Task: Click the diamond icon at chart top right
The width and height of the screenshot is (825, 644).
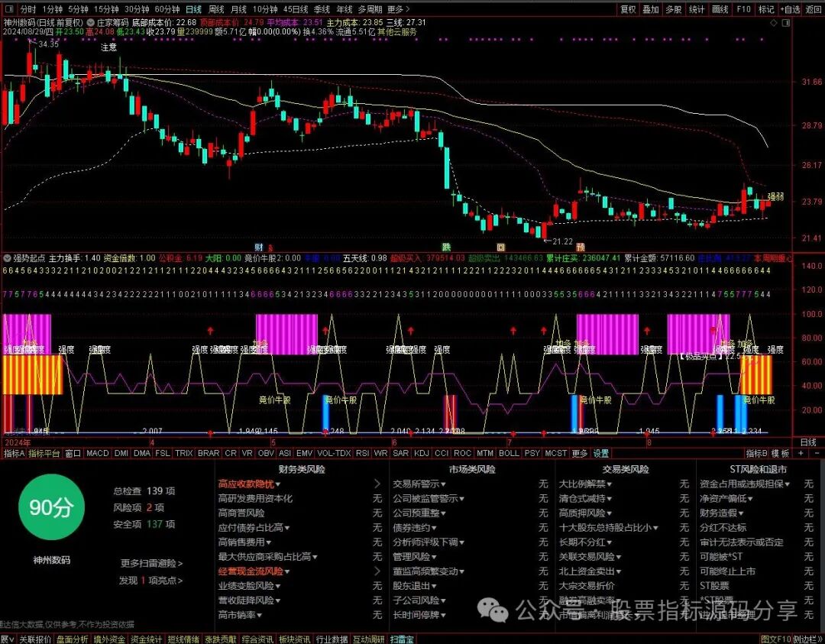Action: tap(773, 23)
